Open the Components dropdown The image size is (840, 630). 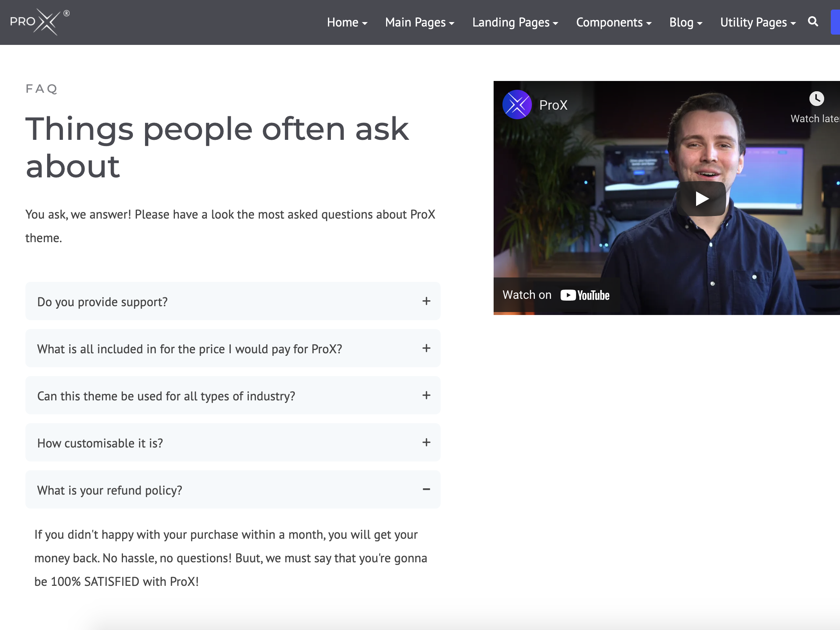613,22
